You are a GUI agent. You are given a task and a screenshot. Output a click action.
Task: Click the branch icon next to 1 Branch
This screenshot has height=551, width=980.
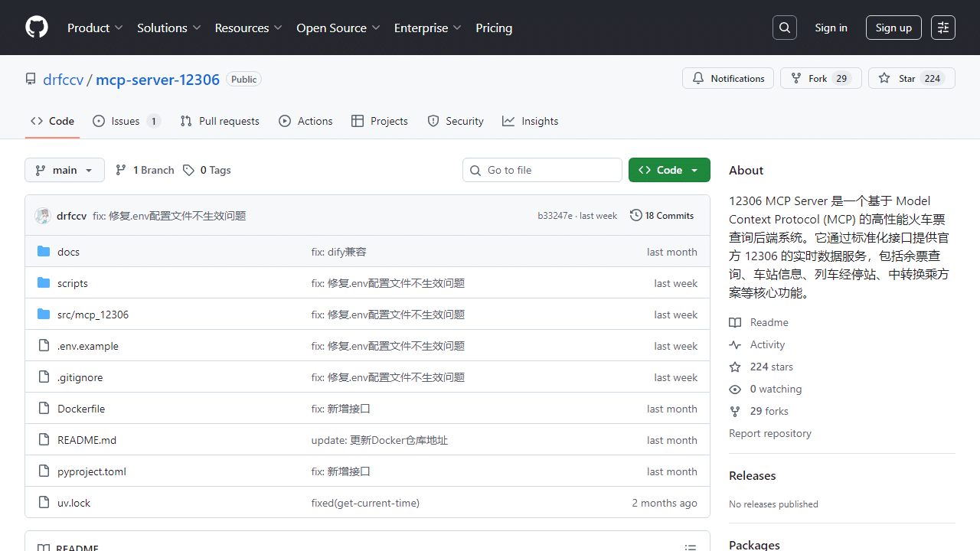(x=121, y=170)
